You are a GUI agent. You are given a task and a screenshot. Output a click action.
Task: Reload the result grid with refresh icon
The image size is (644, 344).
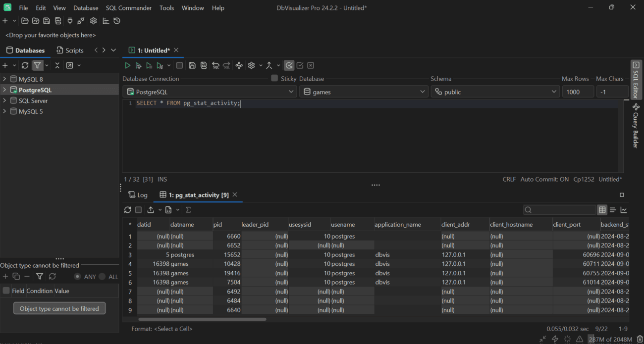coord(128,210)
